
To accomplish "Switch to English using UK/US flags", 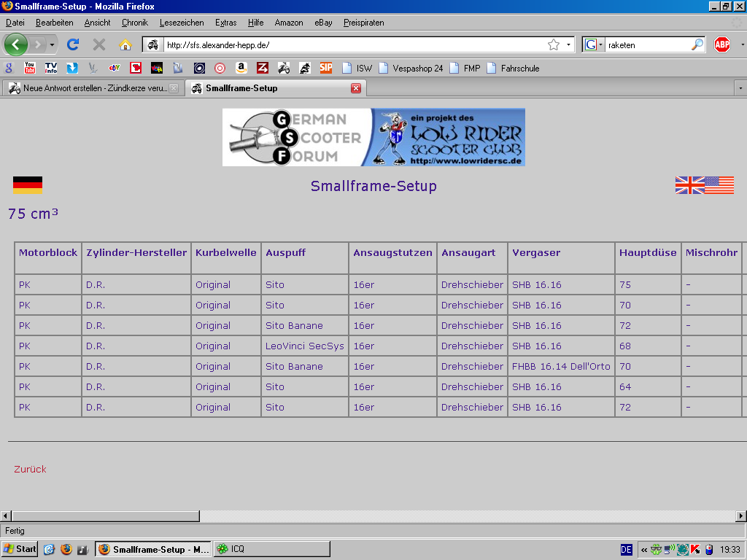I will click(x=704, y=185).
